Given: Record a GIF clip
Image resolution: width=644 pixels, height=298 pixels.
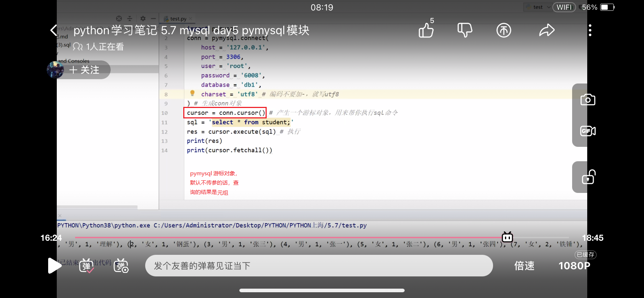Looking at the screenshot, I should 588,131.
